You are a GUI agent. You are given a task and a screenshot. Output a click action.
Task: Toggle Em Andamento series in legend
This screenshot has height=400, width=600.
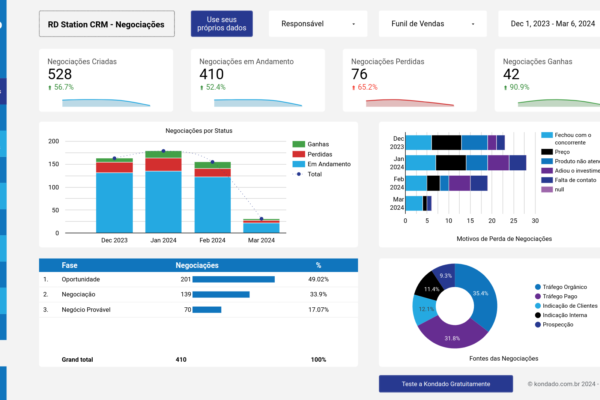point(297,164)
